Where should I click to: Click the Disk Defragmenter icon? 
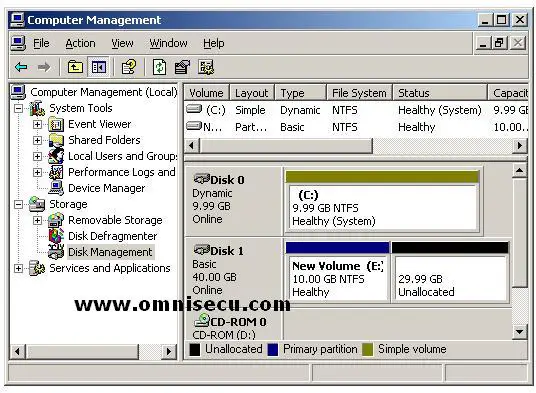pyautogui.click(x=56, y=236)
